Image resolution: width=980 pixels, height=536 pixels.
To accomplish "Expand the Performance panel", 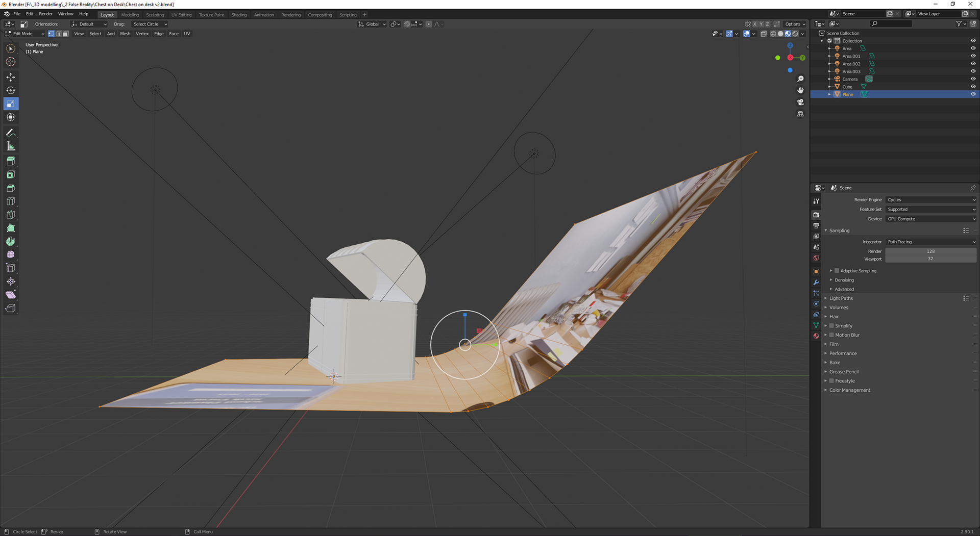I will coord(843,353).
